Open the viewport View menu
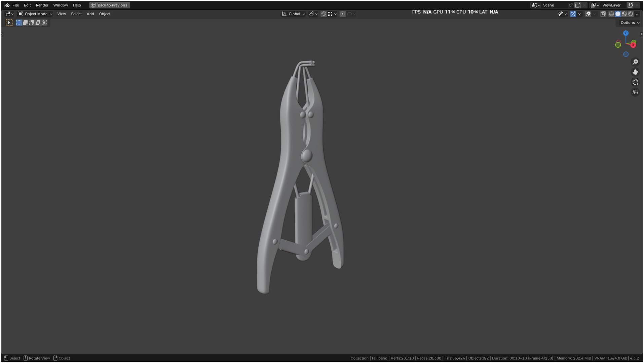Viewport: 644px width, 363px height. click(62, 14)
